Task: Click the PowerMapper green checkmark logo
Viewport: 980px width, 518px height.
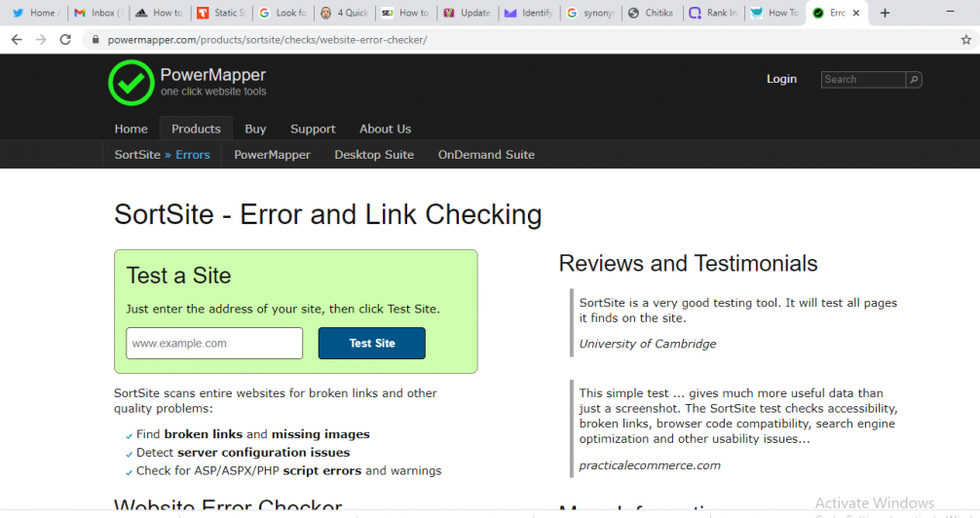Action: (x=132, y=83)
